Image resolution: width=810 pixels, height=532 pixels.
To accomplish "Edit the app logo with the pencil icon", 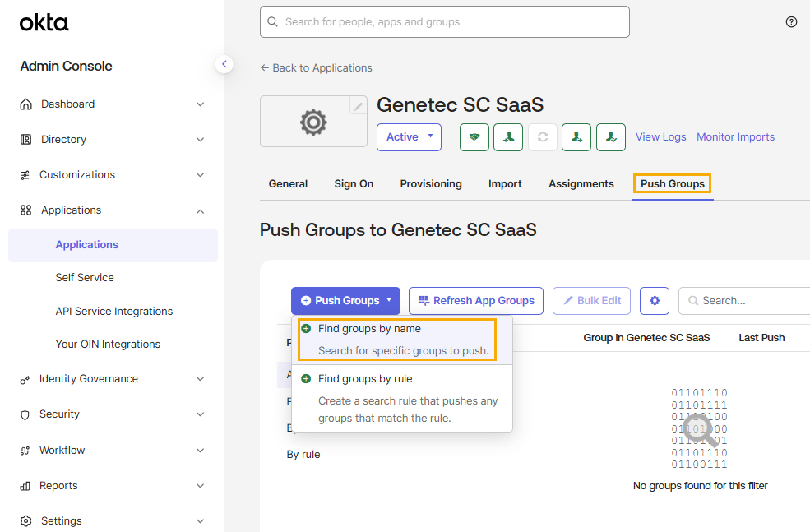I will click(x=358, y=106).
